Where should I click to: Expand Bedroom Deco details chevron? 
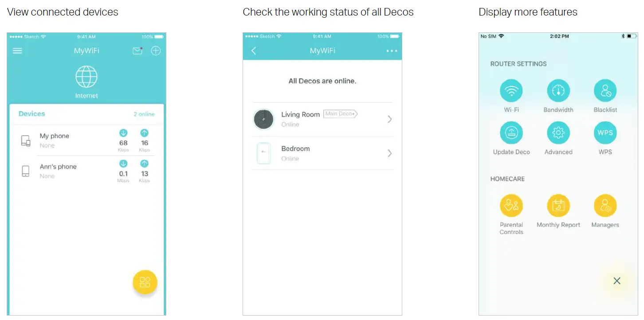389,153
